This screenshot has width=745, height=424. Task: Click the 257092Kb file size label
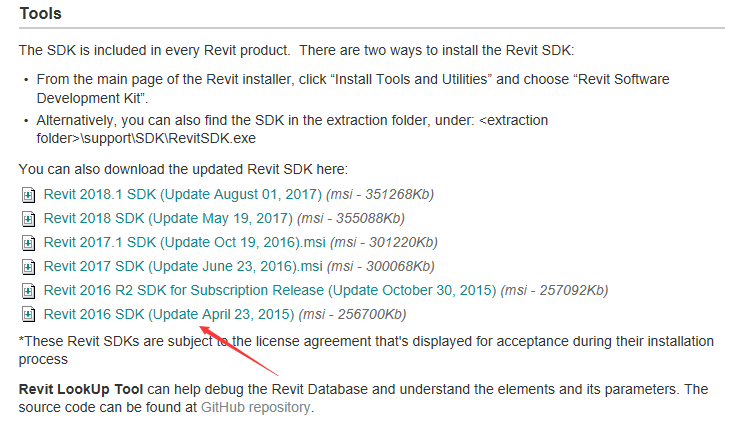pos(572,290)
